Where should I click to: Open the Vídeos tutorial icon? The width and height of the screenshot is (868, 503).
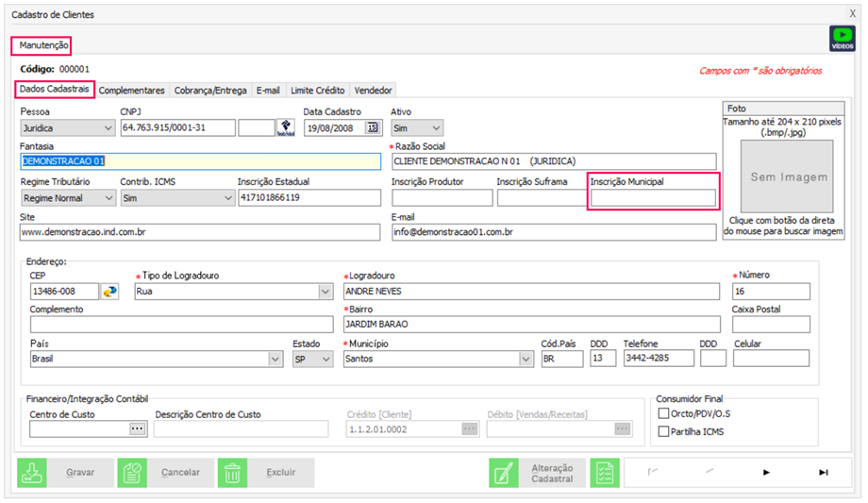[x=841, y=38]
